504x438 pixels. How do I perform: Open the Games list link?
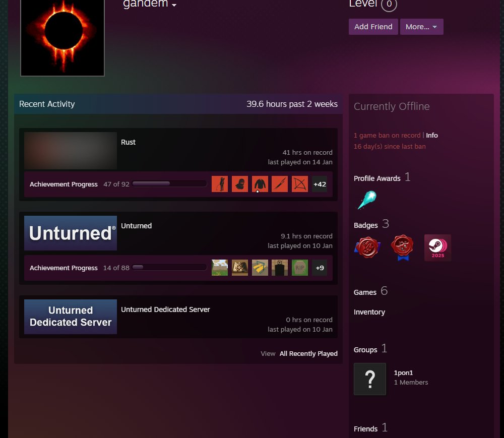[x=365, y=292]
